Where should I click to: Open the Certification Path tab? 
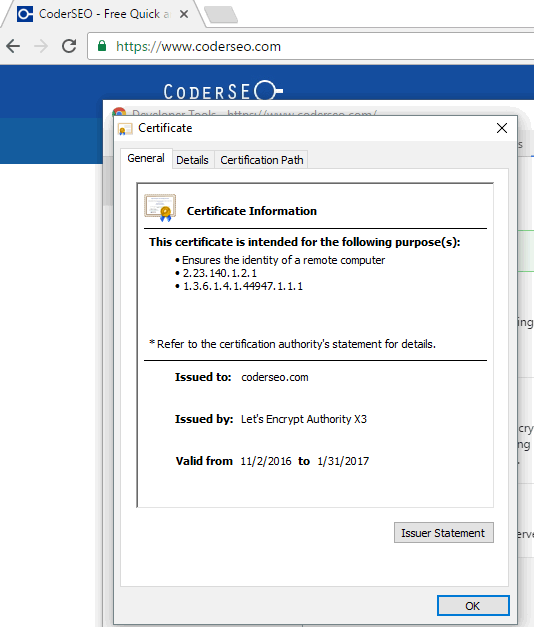(x=262, y=160)
